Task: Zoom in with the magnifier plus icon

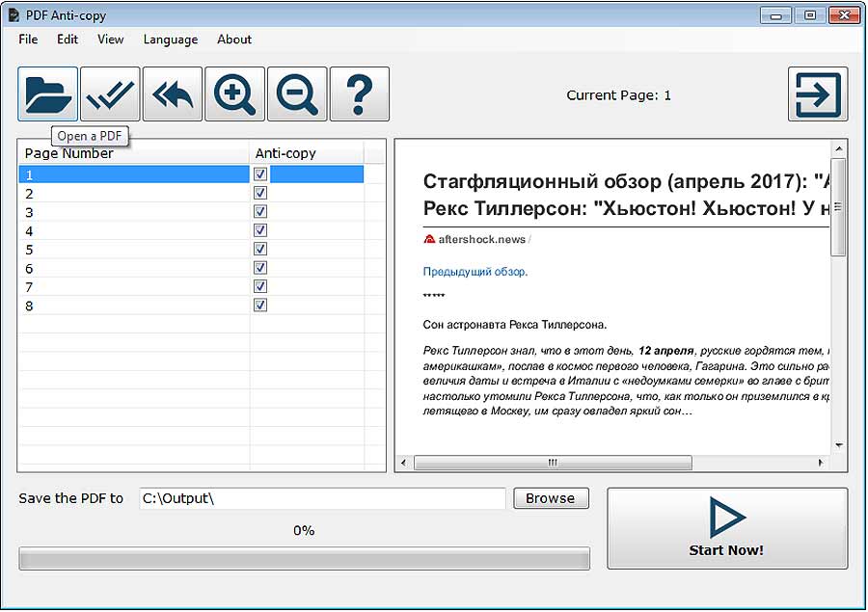Action: (234, 94)
